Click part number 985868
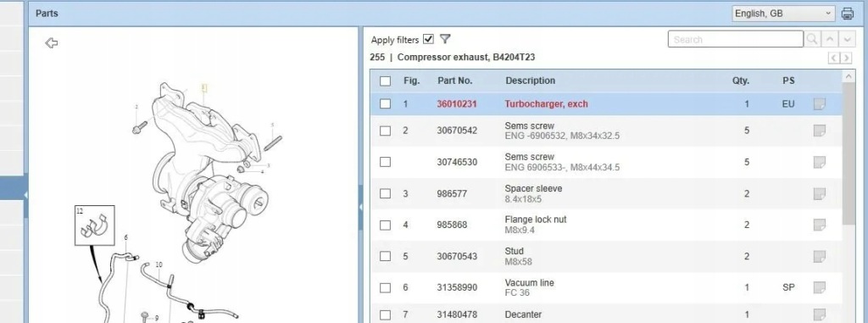868x323 pixels. coord(452,225)
